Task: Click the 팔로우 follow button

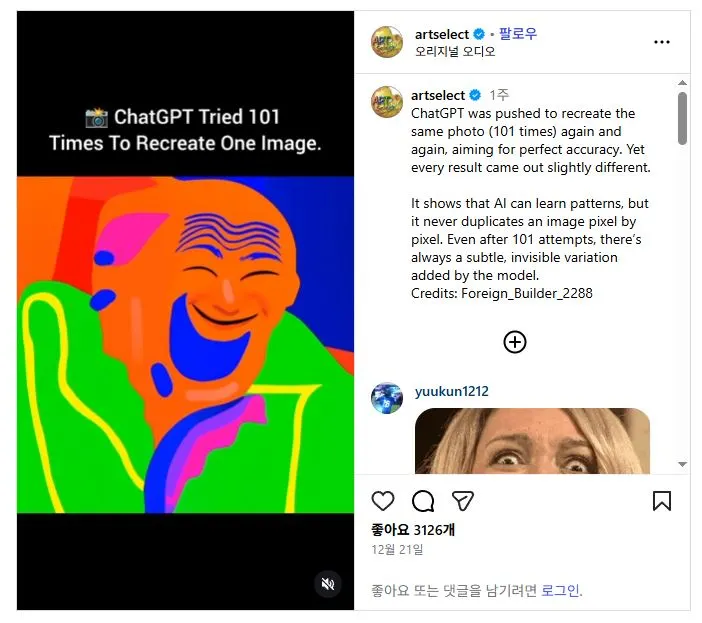Action: [518, 34]
